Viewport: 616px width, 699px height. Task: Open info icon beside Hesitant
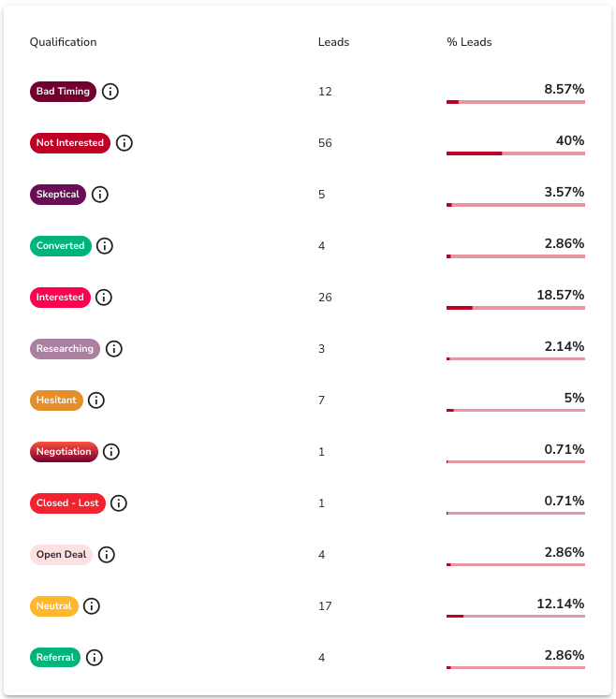coord(96,400)
